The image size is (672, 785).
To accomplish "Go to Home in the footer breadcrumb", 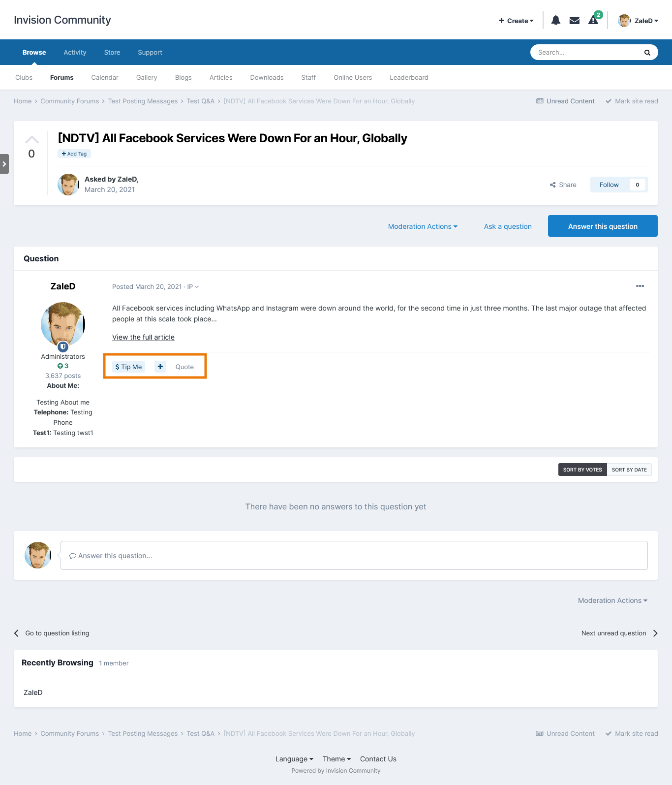I will point(23,733).
